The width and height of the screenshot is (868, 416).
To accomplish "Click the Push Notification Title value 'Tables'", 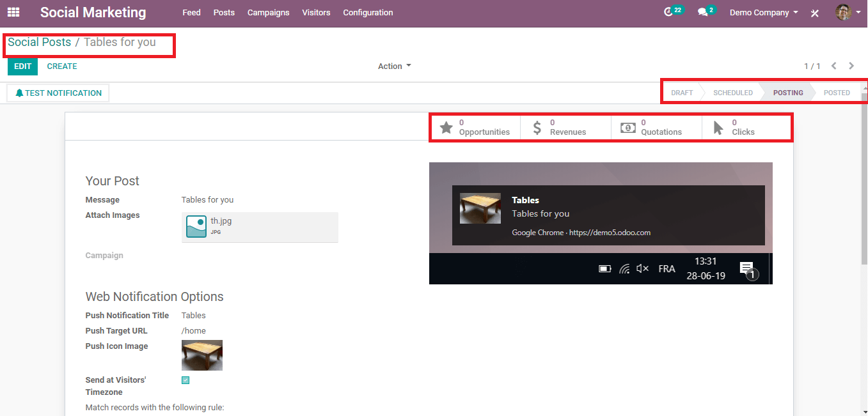I will tap(194, 316).
